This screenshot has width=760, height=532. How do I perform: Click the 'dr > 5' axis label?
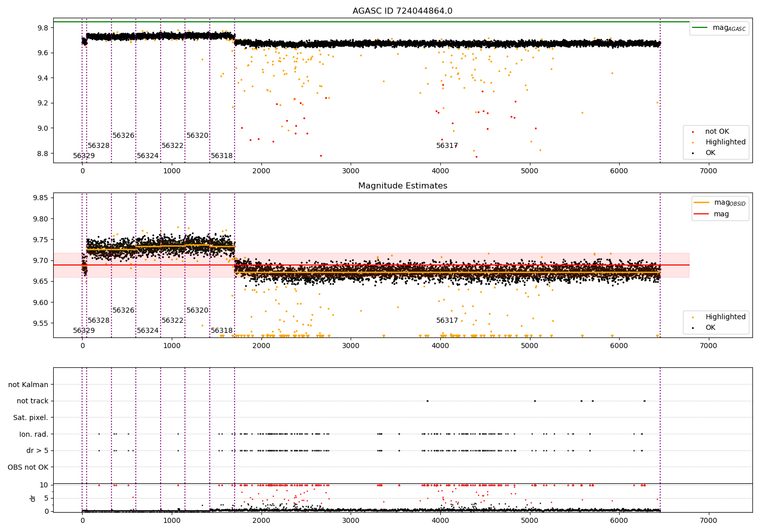tap(37, 451)
